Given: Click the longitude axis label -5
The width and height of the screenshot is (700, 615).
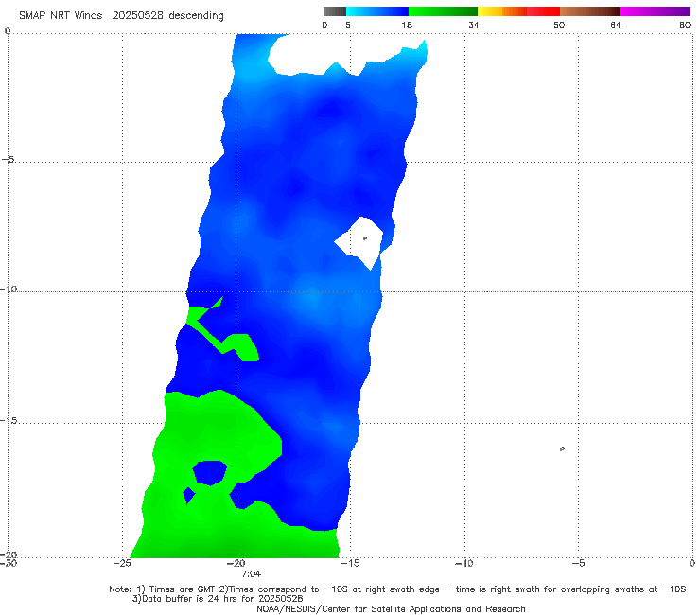Looking at the screenshot, I should pyautogui.click(x=578, y=563).
